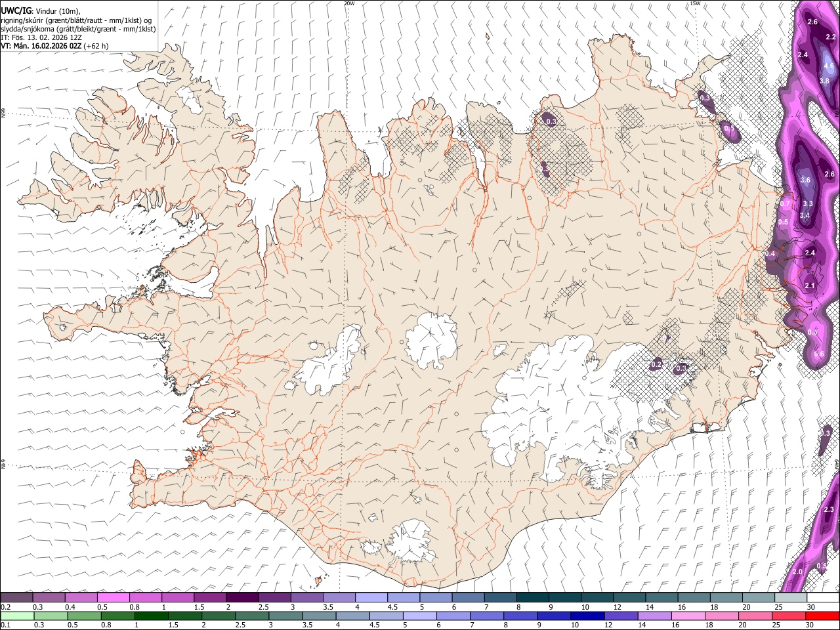Click the 2.2 precipitation value on the map

tap(831, 37)
